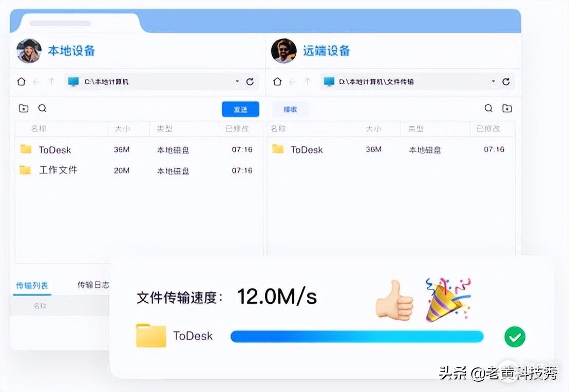Switch to the 传输日志 tab
Viewport: 569px width, 392px height.
click(93, 285)
